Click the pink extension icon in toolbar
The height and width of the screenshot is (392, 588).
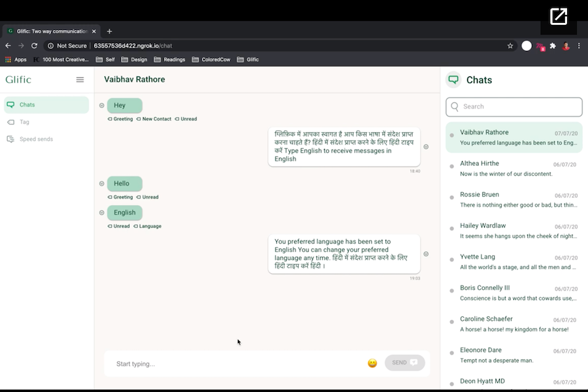tap(540, 46)
